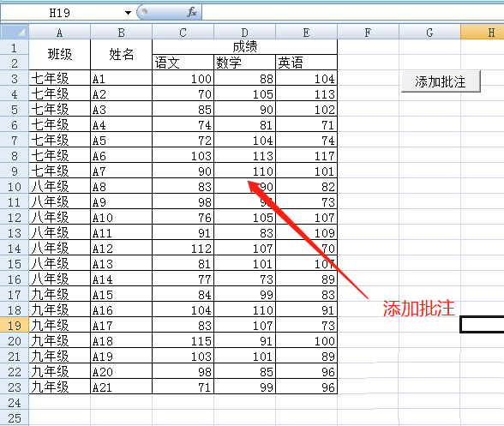Viewport: 504px width, 426px height.
Task: Click 数学 score 81 for A4
Action: coord(244,125)
